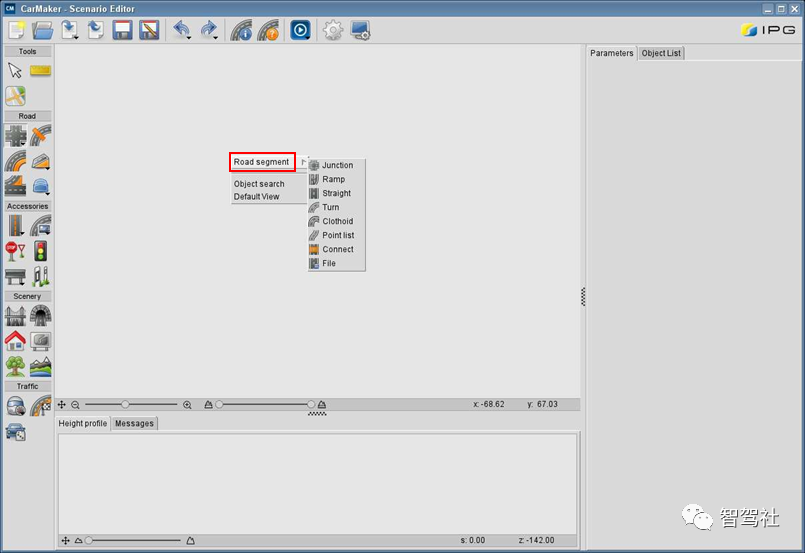Switch to the Parameters tab
Screen dimensions: 805x553
pos(611,53)
